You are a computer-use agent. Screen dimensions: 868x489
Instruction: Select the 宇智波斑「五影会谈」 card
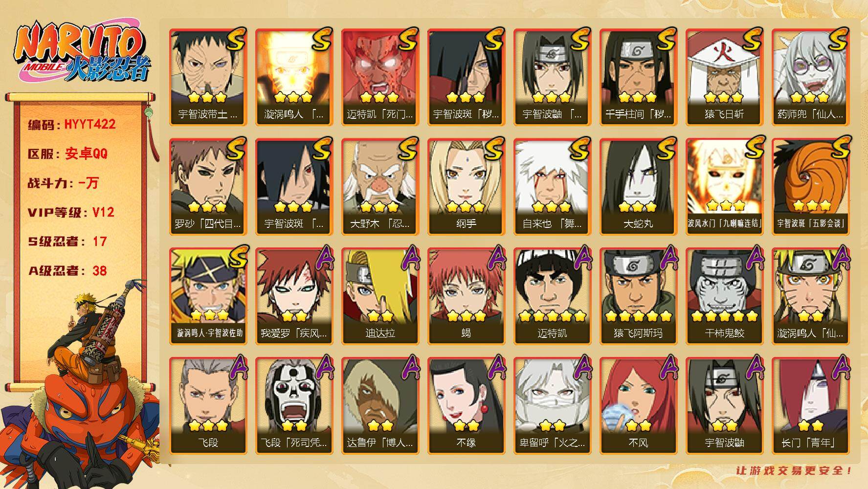point(810,187)
